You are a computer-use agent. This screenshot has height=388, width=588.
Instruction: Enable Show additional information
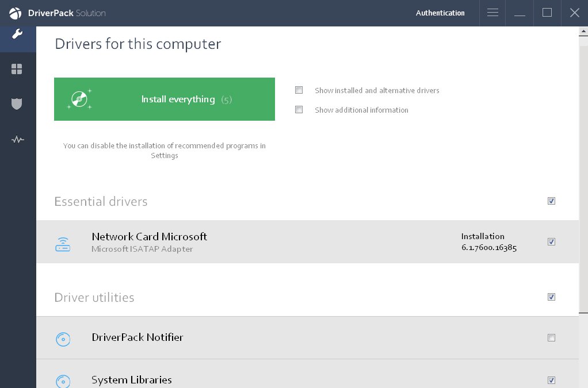[x=299, y=109]
